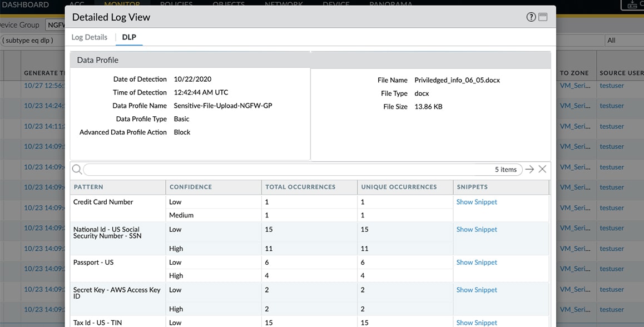Click the magnifier search icon above the pattern table
Viewport: 644px width, 327px height.
(77, 170)
